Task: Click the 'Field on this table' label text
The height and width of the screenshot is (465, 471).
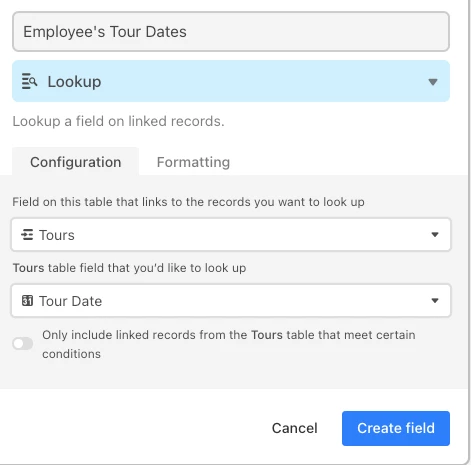Action: click(188, 202)
